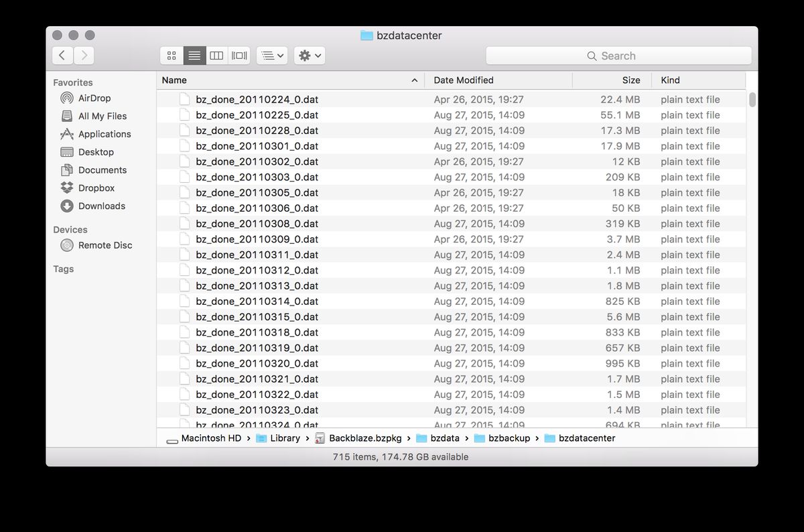Go to Library in path bar
Image resolution: width=804 pixels, height=532 pixels.
[x=285, y=438]
